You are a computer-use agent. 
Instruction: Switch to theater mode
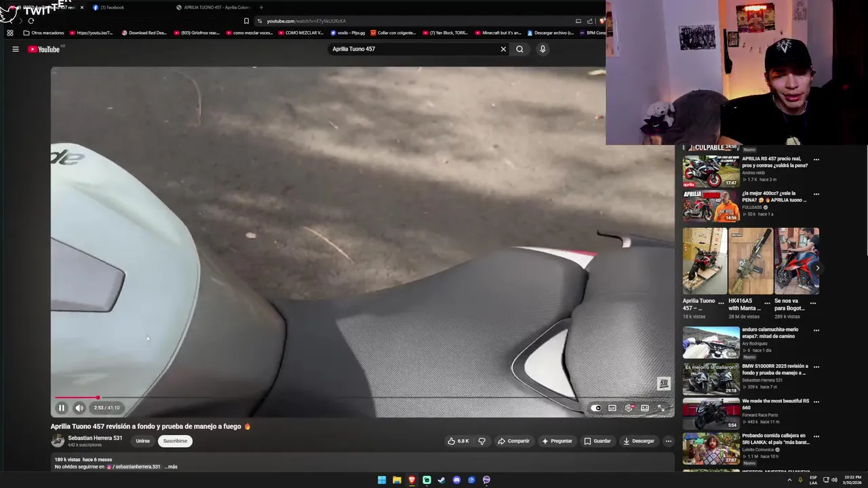click(645, 408)
